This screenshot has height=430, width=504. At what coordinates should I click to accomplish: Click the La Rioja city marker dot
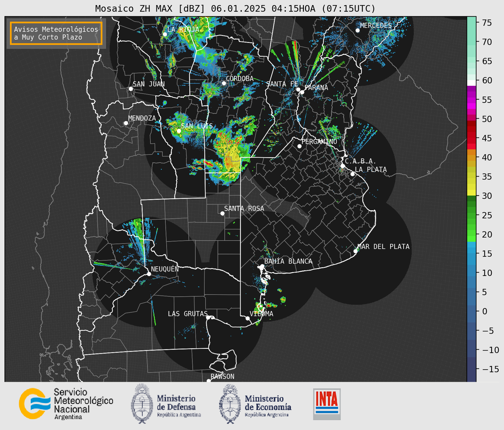point(165,34)
